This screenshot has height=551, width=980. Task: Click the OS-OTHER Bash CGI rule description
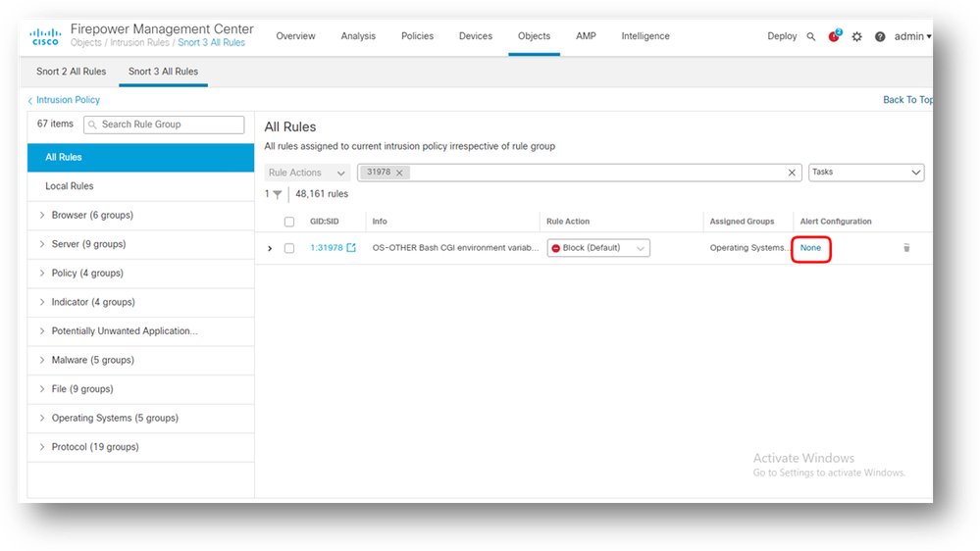point(455,248)
